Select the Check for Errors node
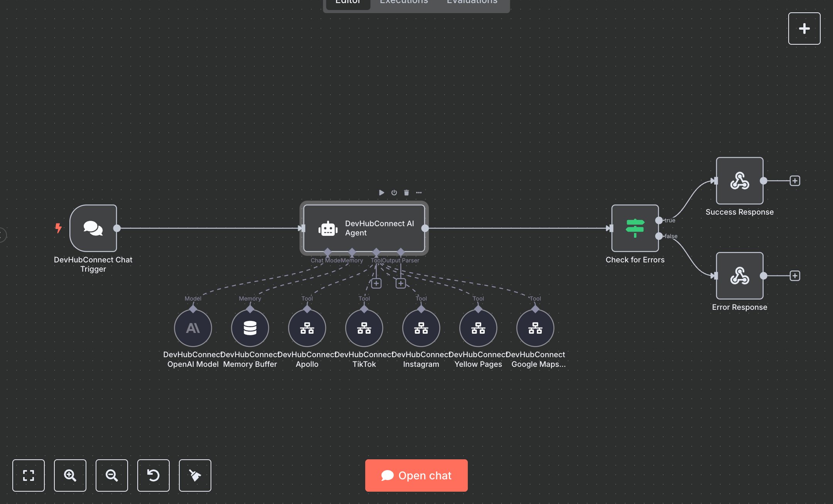Image resolution: width=833 pixels, height=504 pixels. tap(635, 228)
